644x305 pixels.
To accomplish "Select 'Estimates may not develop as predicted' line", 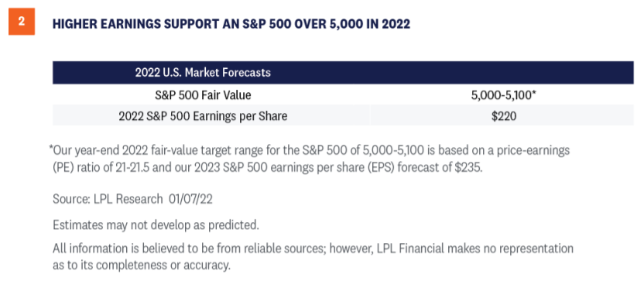I will tap(156, 225).
